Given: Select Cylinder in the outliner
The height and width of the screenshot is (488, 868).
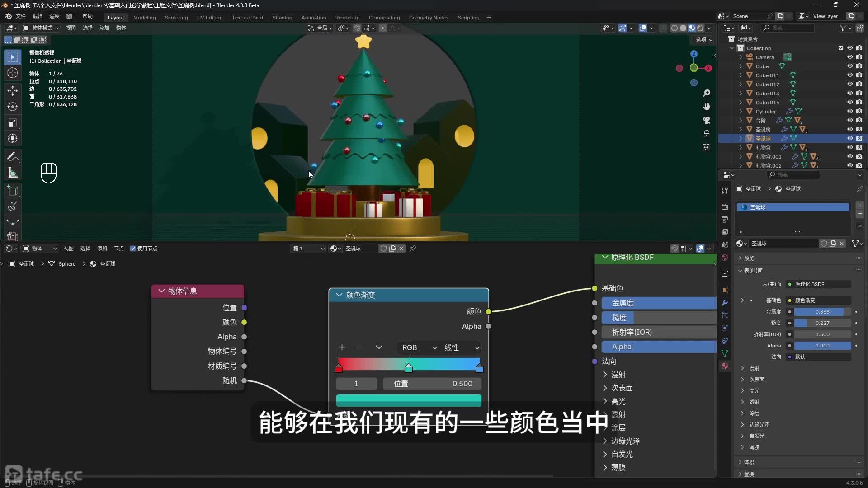Looking at the screenshot, I should 765,112.
